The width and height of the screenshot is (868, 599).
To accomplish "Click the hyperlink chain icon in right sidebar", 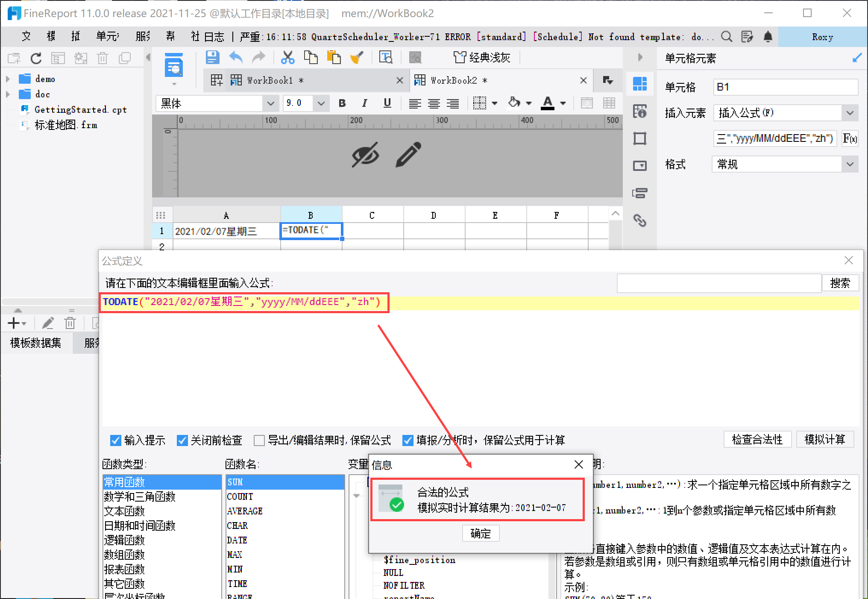I will click(x=639, y=220).
